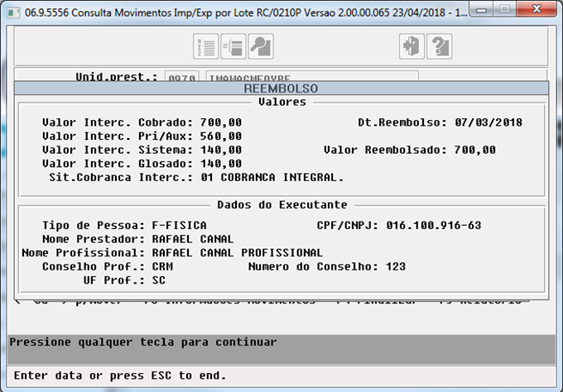Click the search key toolbar icon
This screenshot has height=392, width=563.
click(261, 46)
